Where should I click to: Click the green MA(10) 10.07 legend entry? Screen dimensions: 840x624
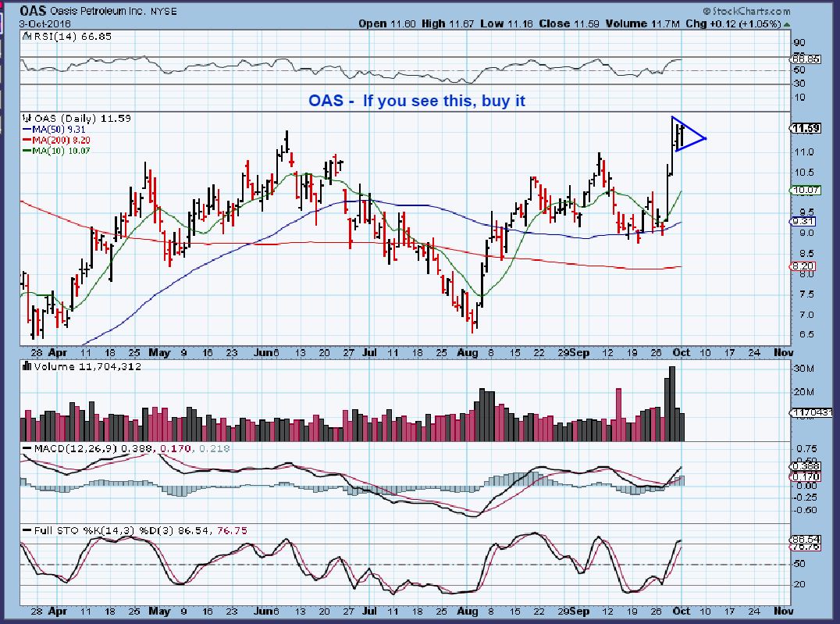tap(56, 151)
